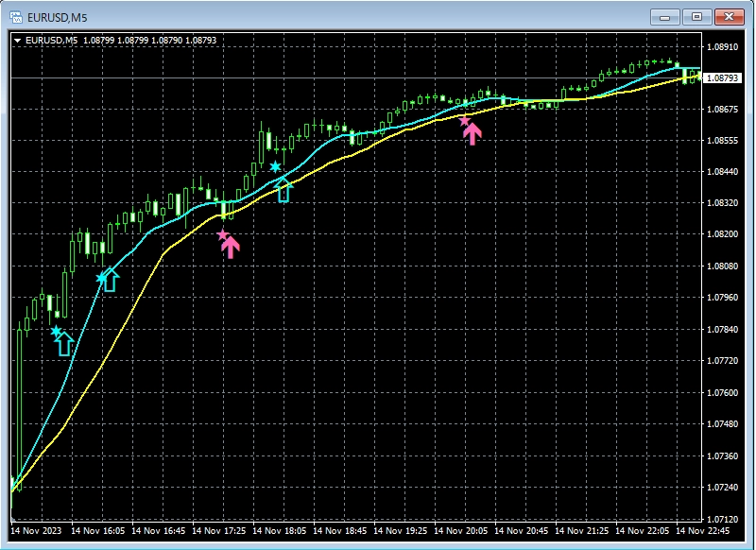Click the 14 Nov 18:45 time label
This screenshot has height=550, width=756.
[344, 531]
